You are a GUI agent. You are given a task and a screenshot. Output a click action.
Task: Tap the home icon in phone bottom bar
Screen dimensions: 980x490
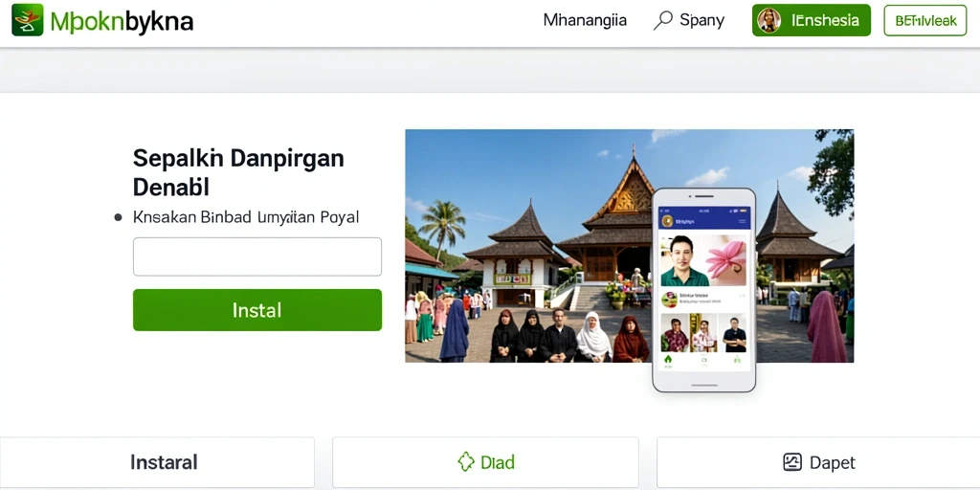click(x=667, y=360)
